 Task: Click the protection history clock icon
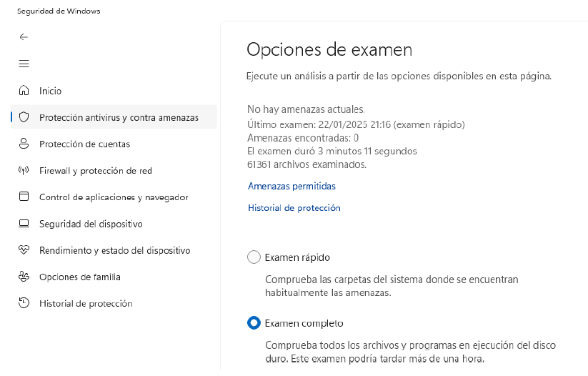[24, 303]
